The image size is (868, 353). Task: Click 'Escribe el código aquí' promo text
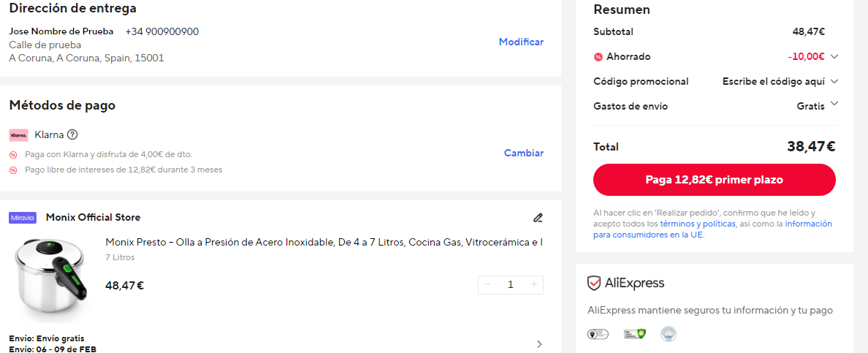pyautogui.click(x=774, y=81)
